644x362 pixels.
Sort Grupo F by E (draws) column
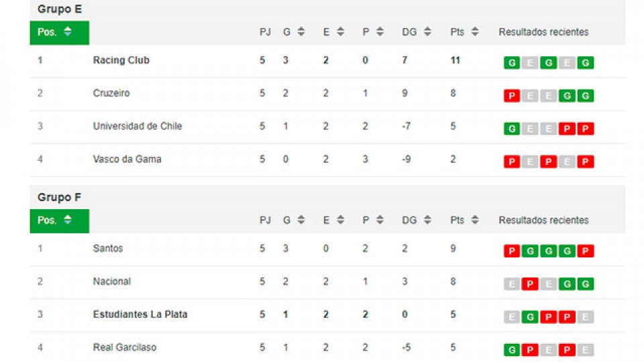[340, 221]
